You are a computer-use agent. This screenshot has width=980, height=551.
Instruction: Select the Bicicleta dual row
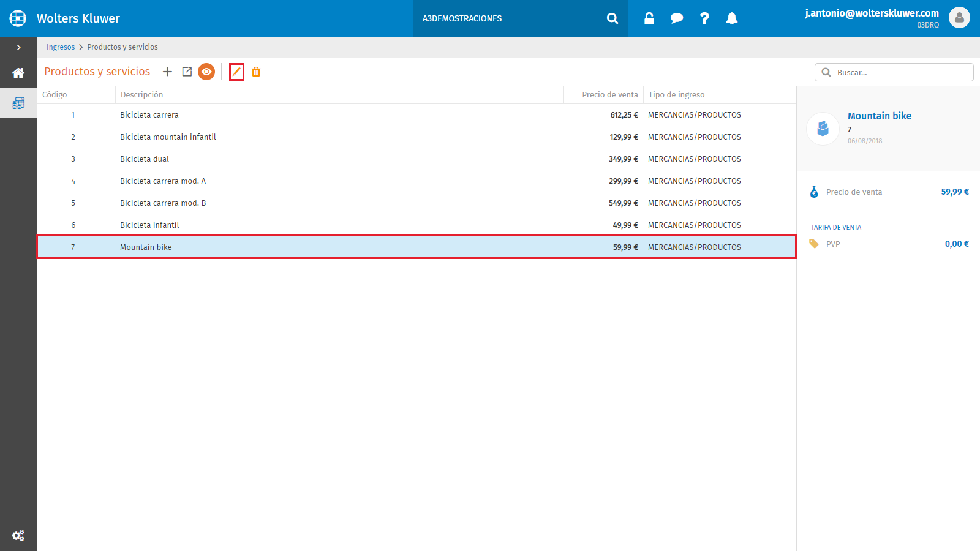(x=417, y=159)
